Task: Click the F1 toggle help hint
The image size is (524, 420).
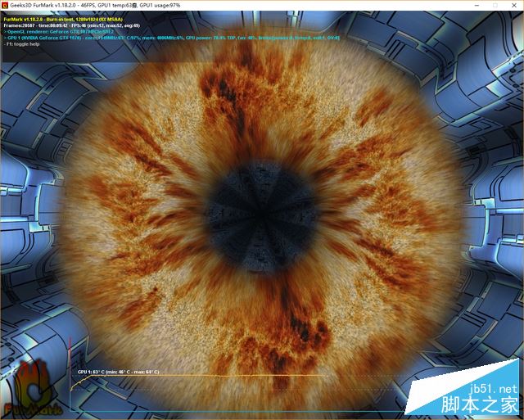Action: 25,44
